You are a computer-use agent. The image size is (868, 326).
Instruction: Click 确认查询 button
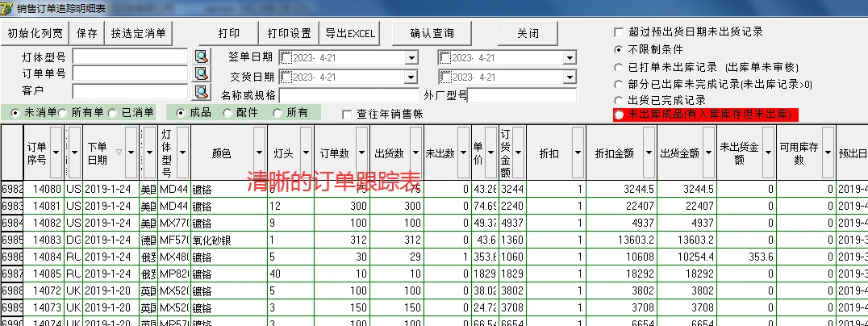[432, 33]
